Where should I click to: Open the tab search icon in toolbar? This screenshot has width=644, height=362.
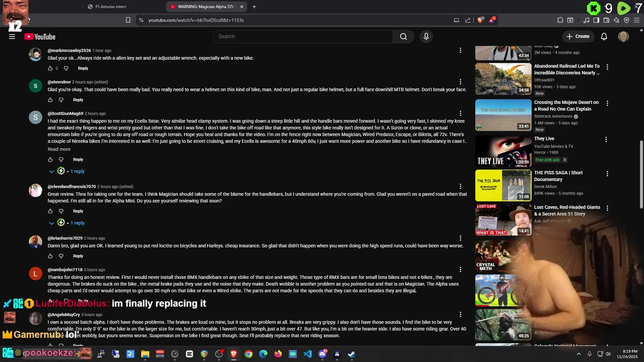(570, 20)
